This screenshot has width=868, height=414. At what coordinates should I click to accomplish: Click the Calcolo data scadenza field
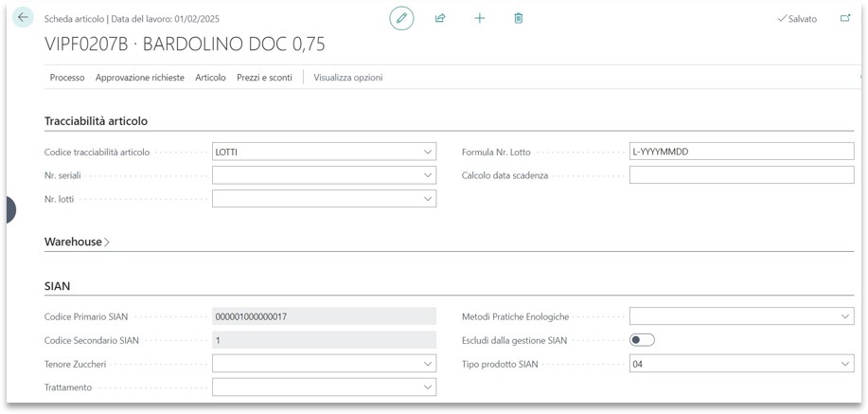click(x=741, y=175)
